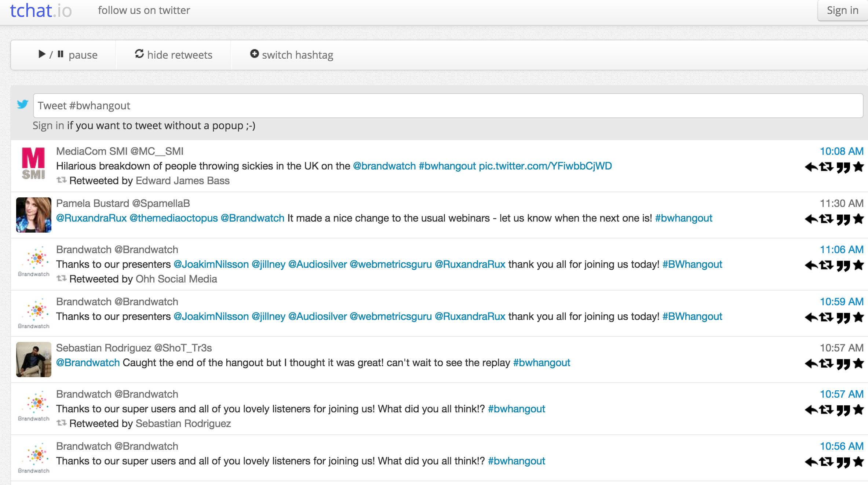The width and height of the screenshot is (868, 485).
Task: Favorite the Brandwatch 11:06 AM tweet
Action: coord(858,265)
